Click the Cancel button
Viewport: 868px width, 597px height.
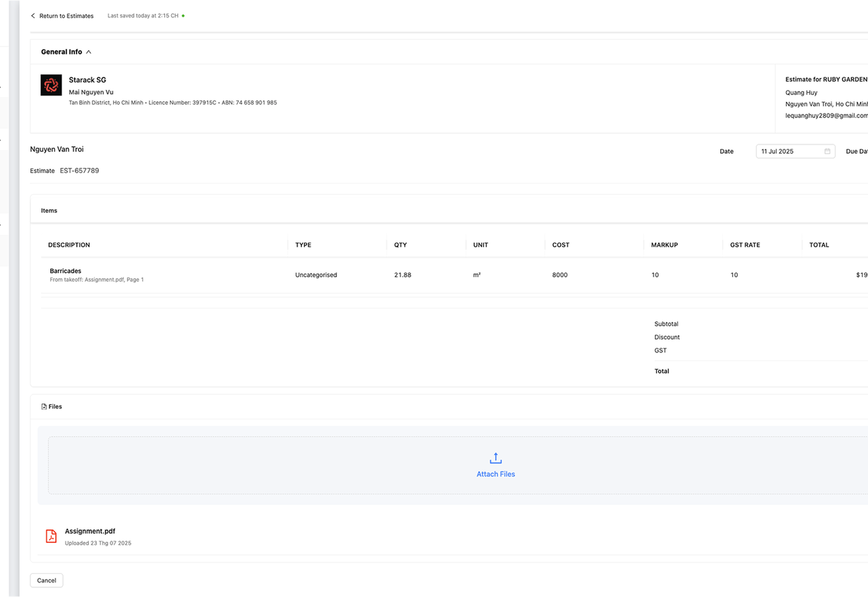point(47,580)
